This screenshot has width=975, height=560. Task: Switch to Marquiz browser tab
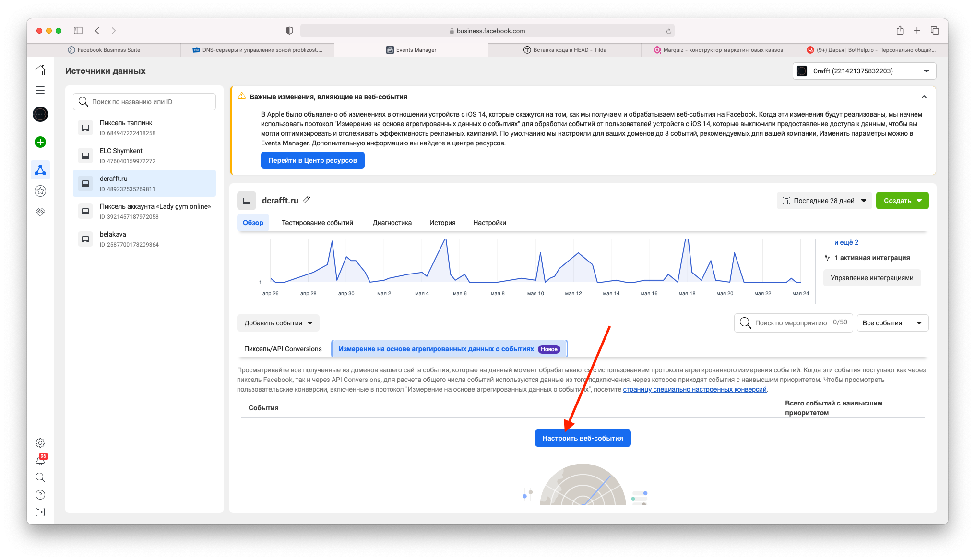tap(718, 50)
